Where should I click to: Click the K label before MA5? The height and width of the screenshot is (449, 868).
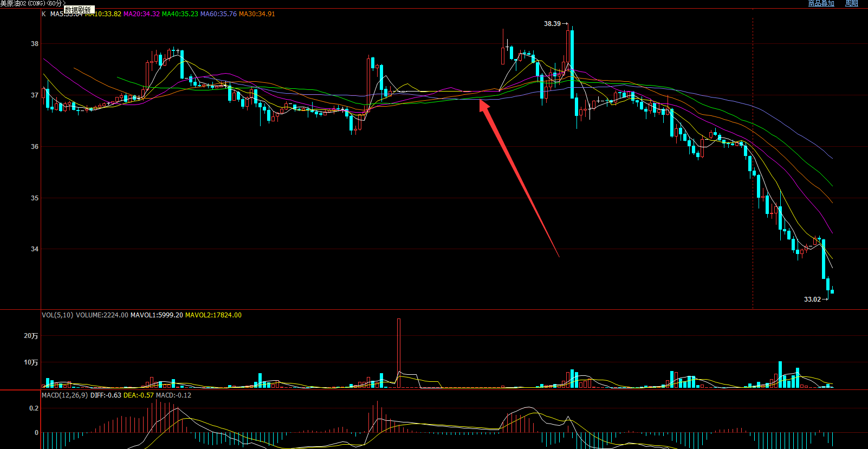point(44,14)
